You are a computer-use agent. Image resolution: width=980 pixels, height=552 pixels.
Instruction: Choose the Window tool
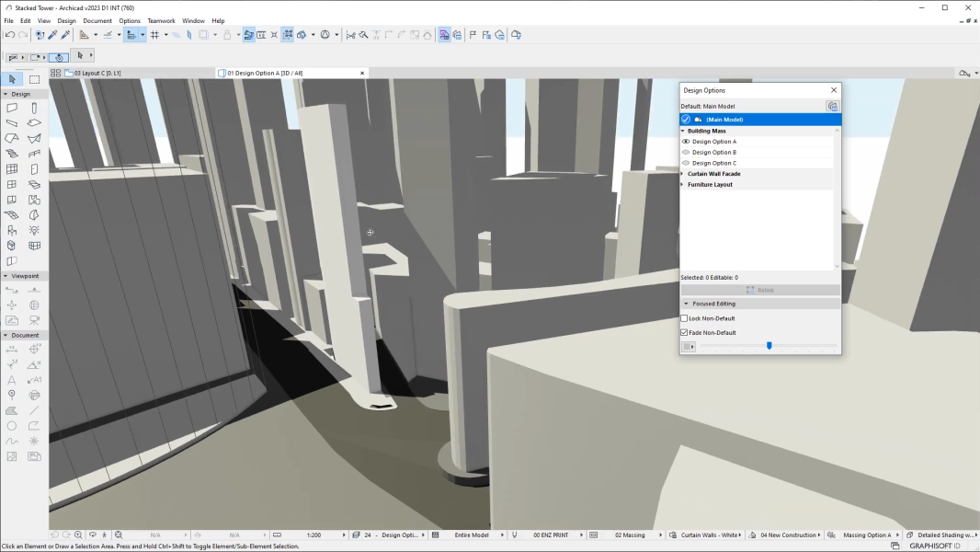click(x=12, y=184)
